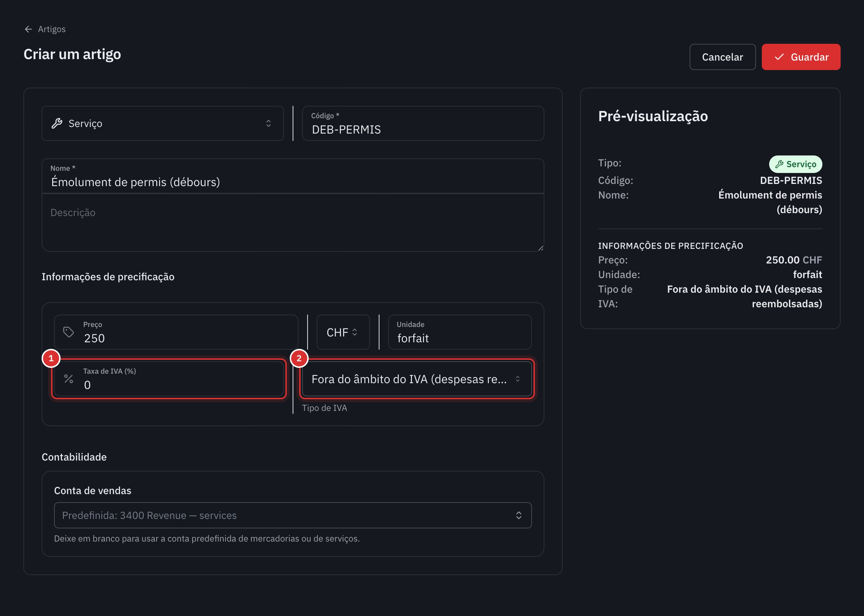864x616 pixels.
Task: Click the preview code DEB-PERMIS
Action: 791,180
